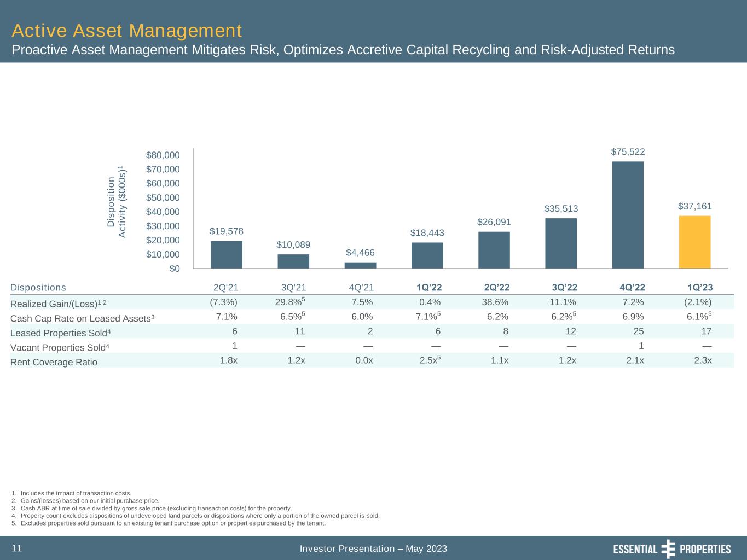Click page number 11 in footer

(x=16, y=548)
